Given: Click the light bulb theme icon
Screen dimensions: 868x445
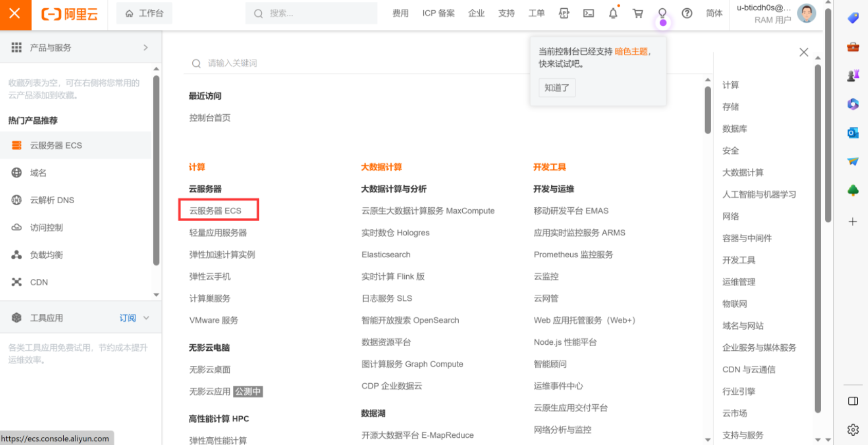Looking at the screenshot, I should point(662,13).
